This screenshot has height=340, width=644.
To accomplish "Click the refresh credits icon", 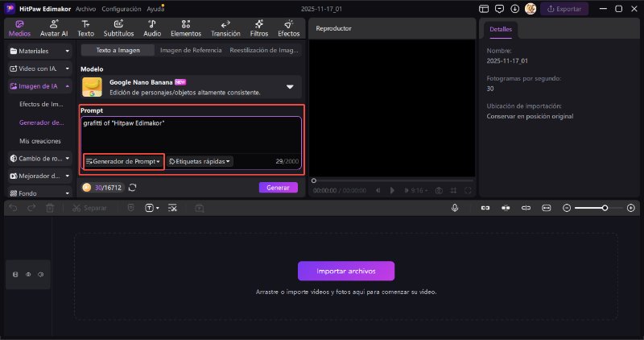I will (x=133, y=188).
